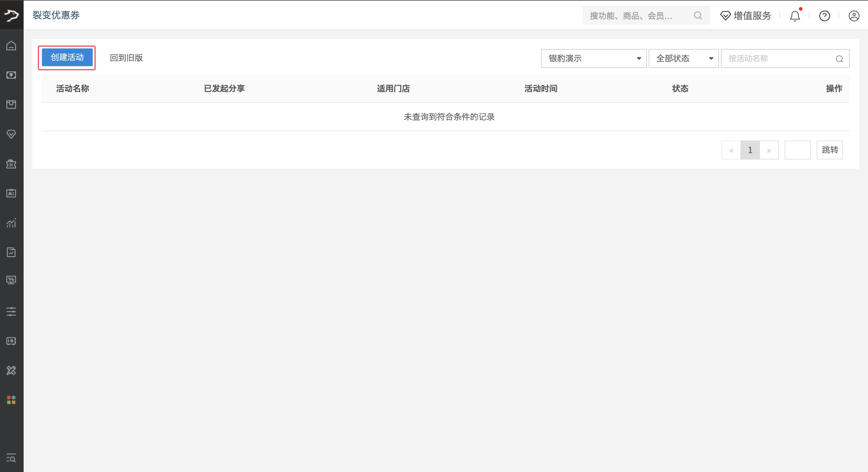868x472 pixels.
Task: Open the product box icon in sidebar
Action: pos(12,105)
